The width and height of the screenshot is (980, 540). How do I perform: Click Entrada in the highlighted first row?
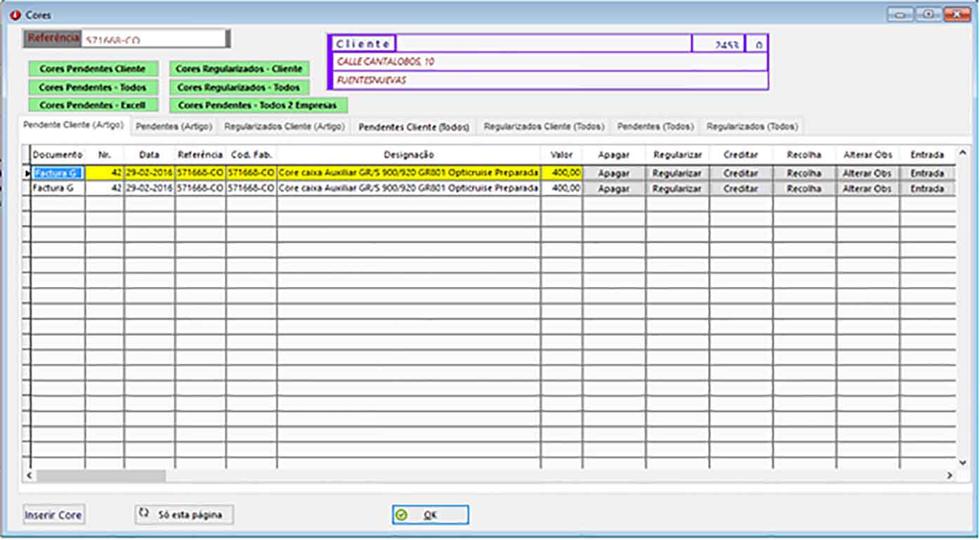(927, 173)
